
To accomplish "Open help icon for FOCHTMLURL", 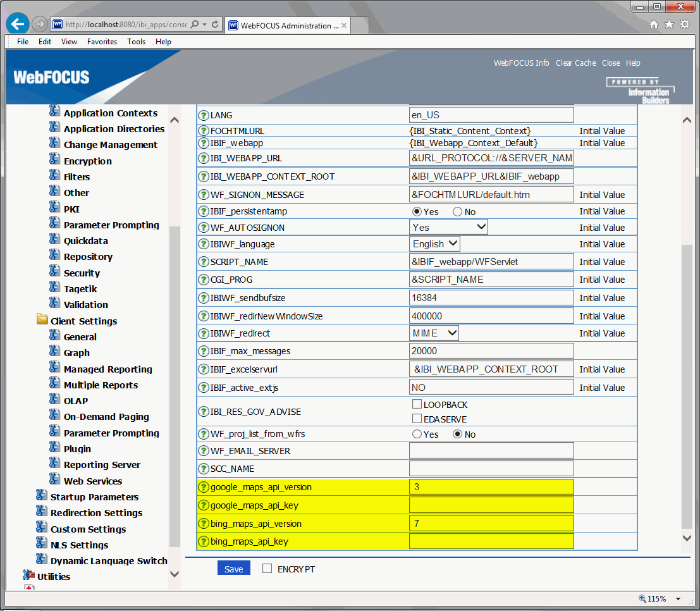I will point(204,131).
